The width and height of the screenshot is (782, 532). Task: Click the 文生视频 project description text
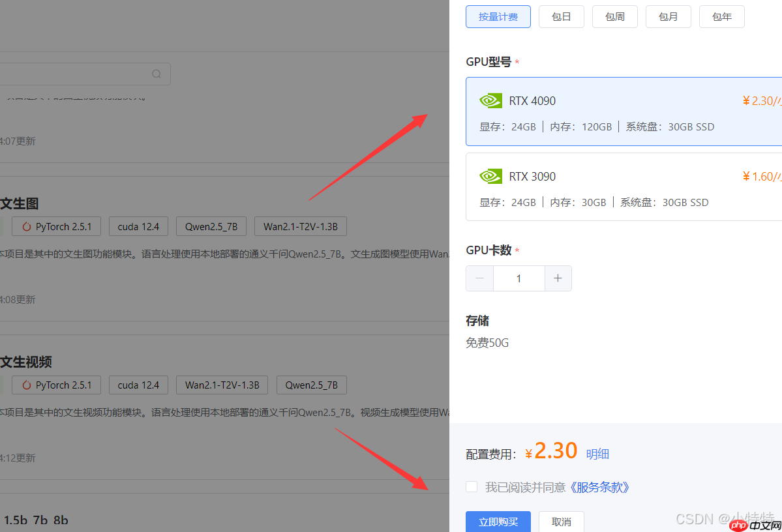coord(224,412)
